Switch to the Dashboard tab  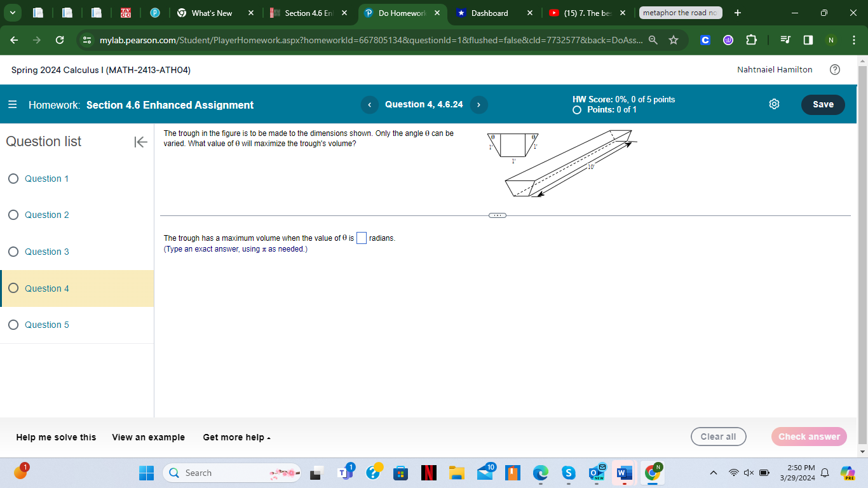click(489, 13)
